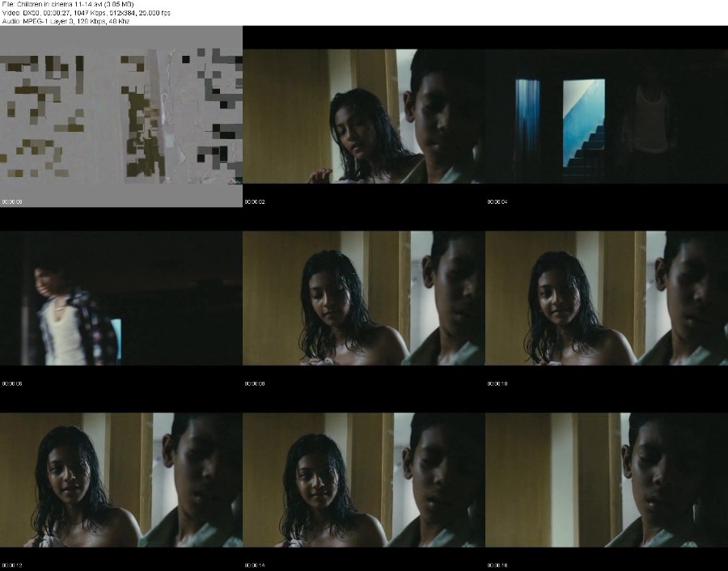The height and width of the screenshot is (571, 728).
Task: Click the file name line in the header
Action: tap(68, 4)
